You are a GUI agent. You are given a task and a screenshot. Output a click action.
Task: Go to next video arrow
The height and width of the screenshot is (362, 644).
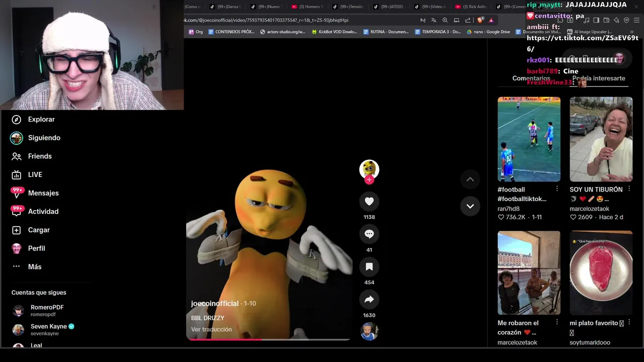pos(470,206)
